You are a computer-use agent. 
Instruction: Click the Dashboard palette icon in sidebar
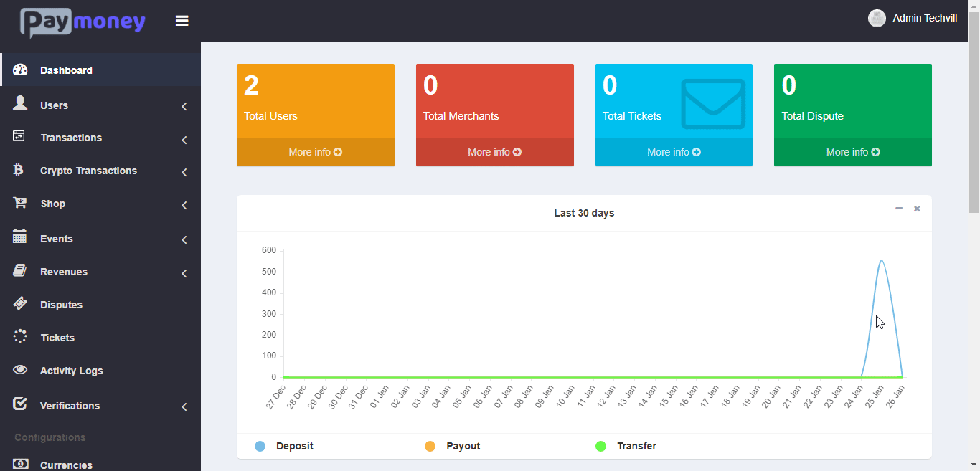20,70
